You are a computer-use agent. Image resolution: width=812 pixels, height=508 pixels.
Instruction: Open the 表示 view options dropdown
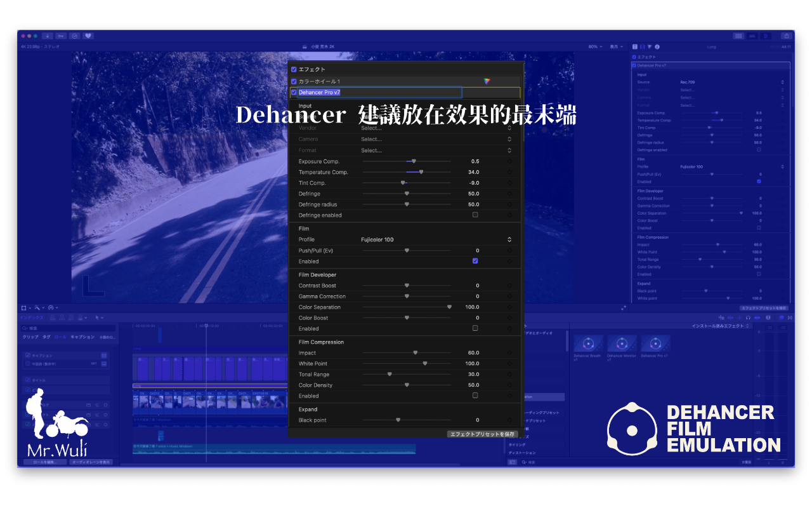[616, 46]
